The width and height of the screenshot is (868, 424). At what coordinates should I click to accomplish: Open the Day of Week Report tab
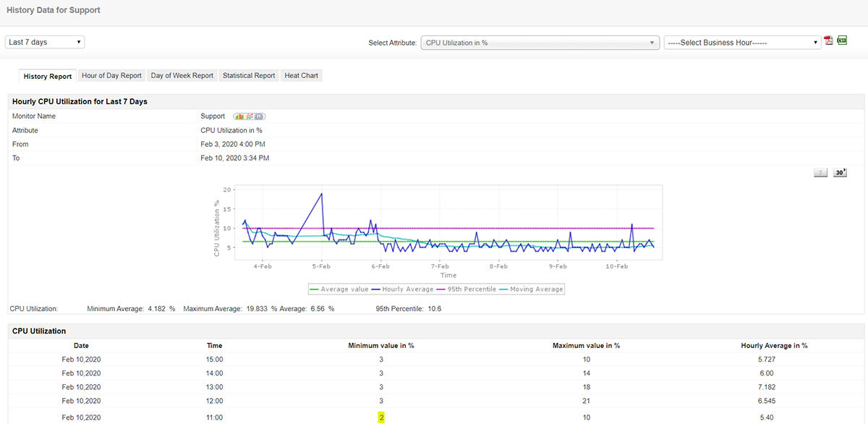(x=182, y=75)
